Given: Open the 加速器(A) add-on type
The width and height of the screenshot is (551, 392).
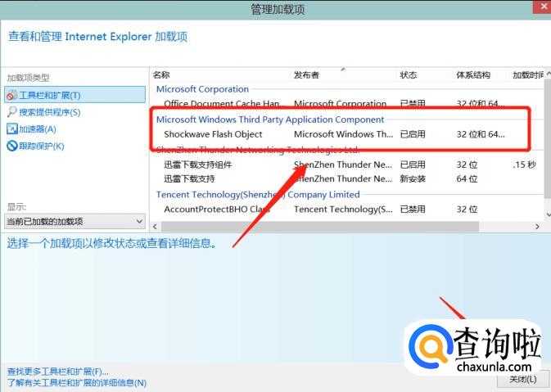Looking at the screenshot, I should coord(38,129).
